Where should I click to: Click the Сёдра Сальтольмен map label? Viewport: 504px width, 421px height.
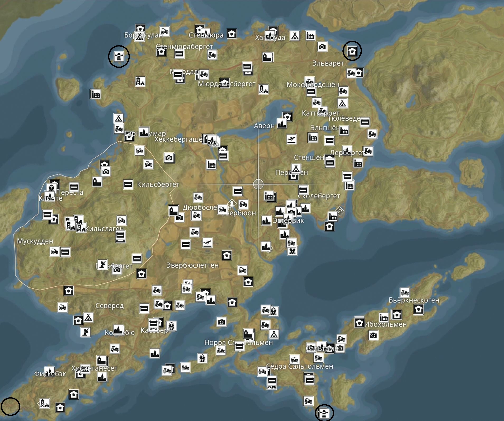pyautogui.click(x=299, y=366)
